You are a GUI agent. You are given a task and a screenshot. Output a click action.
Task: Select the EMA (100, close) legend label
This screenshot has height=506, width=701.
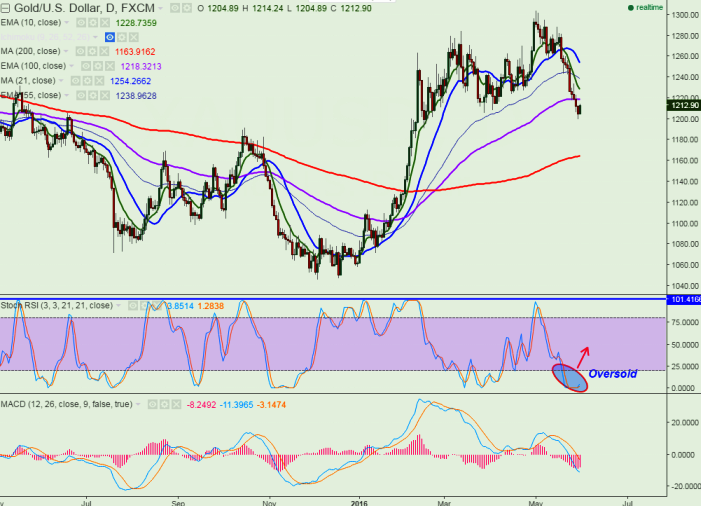33,66
